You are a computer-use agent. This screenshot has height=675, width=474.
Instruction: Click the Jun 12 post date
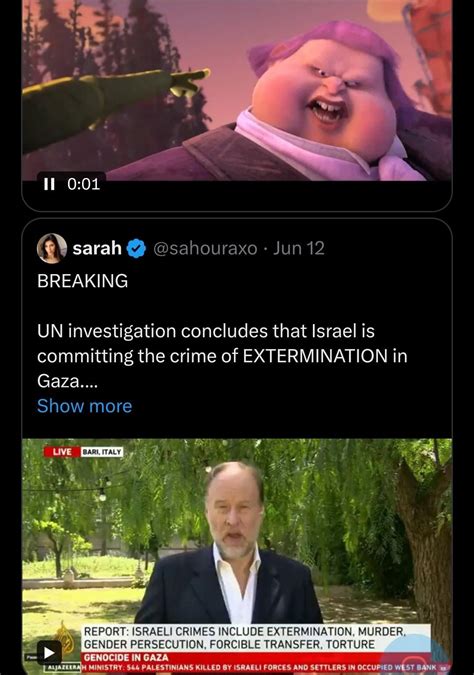[x=299, y=248]
